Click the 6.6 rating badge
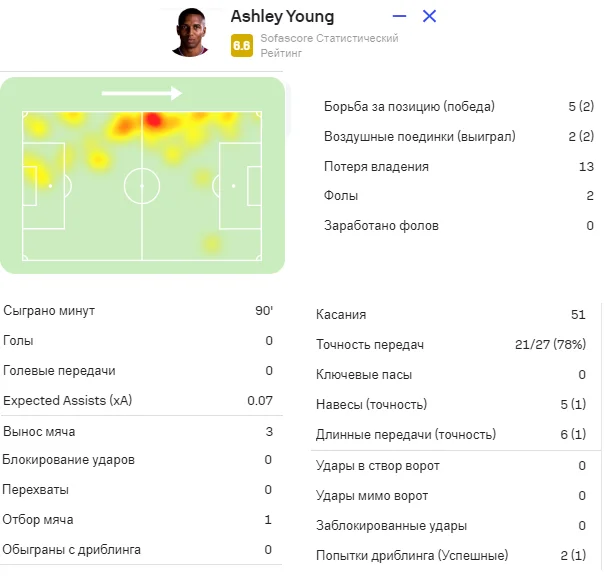Screen dimensions: 608x588 [241, 45]
